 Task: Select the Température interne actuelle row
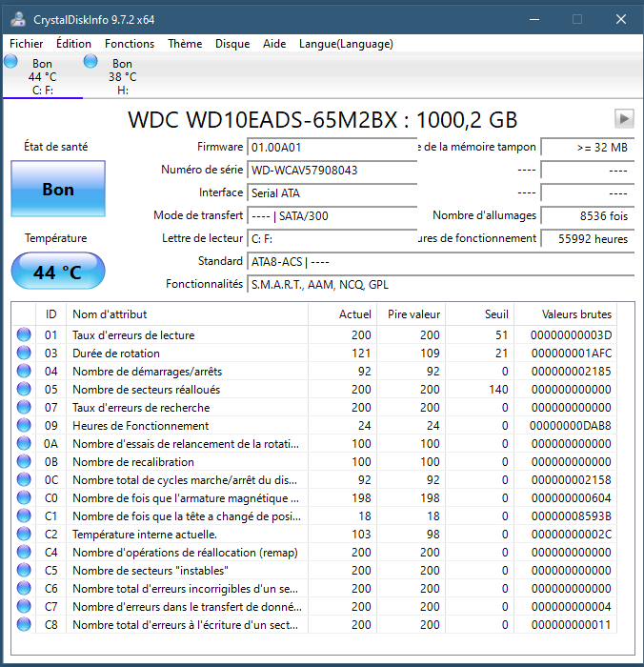click(314, 534)
